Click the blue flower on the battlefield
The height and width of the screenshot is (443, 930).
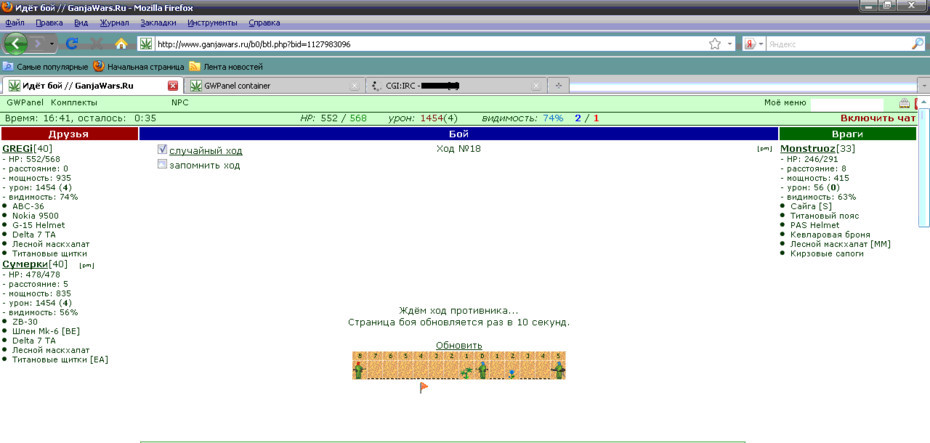coord(512,374)
